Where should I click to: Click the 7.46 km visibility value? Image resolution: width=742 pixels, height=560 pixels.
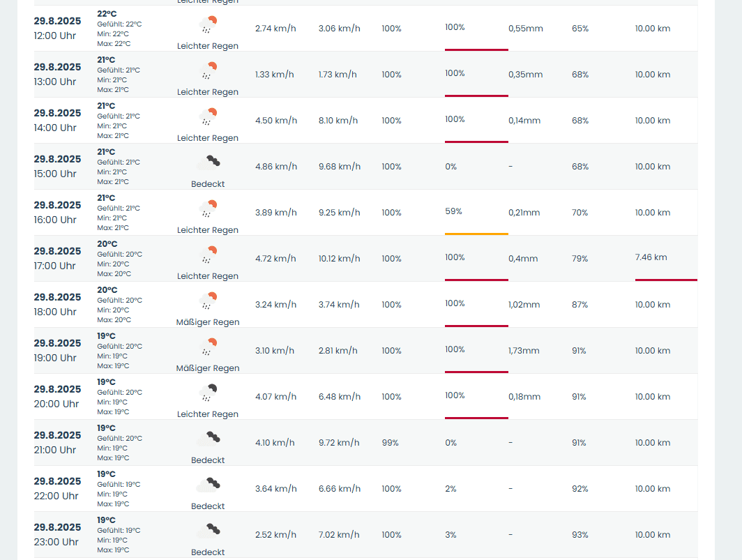point(651,257)
